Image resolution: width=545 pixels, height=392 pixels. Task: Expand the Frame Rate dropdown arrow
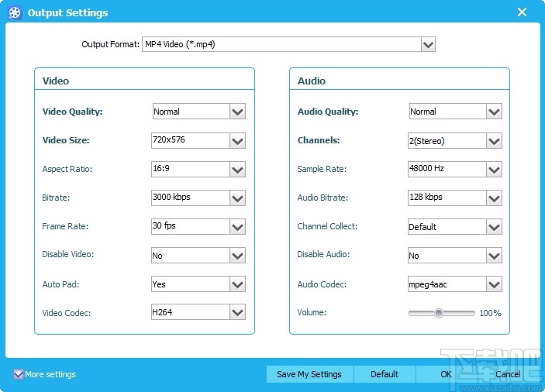pos(238,227)
